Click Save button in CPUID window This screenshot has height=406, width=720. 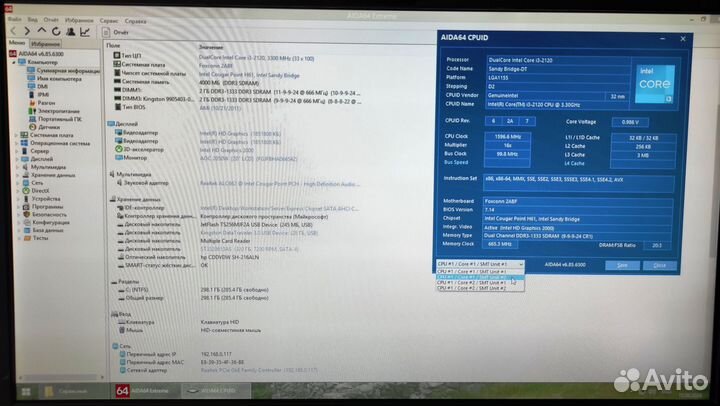pyautogui.click(x=622, y=265)
